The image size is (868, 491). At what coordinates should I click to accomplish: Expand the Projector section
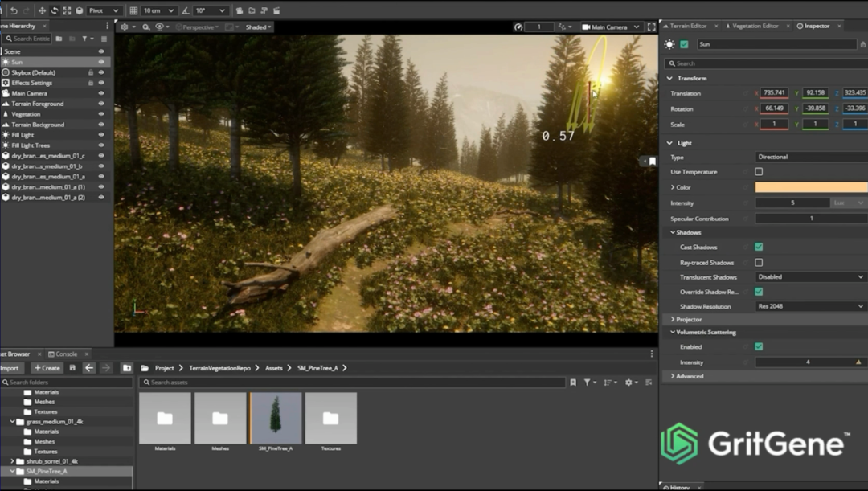(x=689, y=319)
